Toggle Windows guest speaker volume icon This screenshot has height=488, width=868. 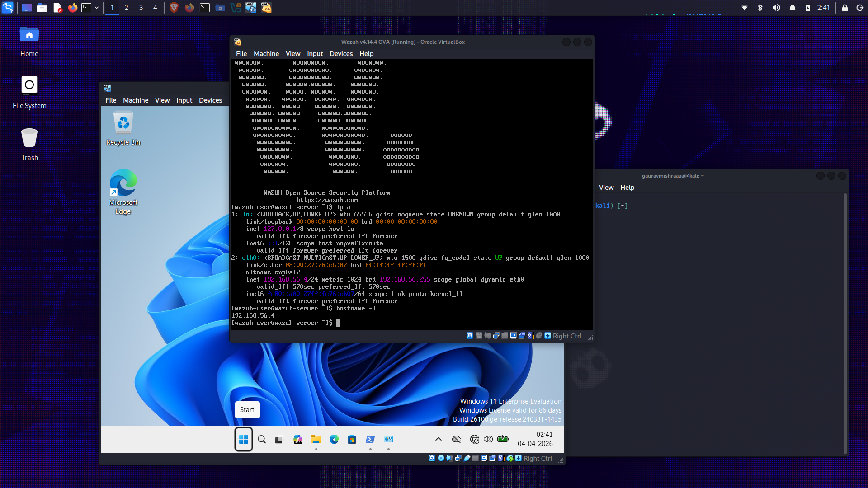click(488, 439)
